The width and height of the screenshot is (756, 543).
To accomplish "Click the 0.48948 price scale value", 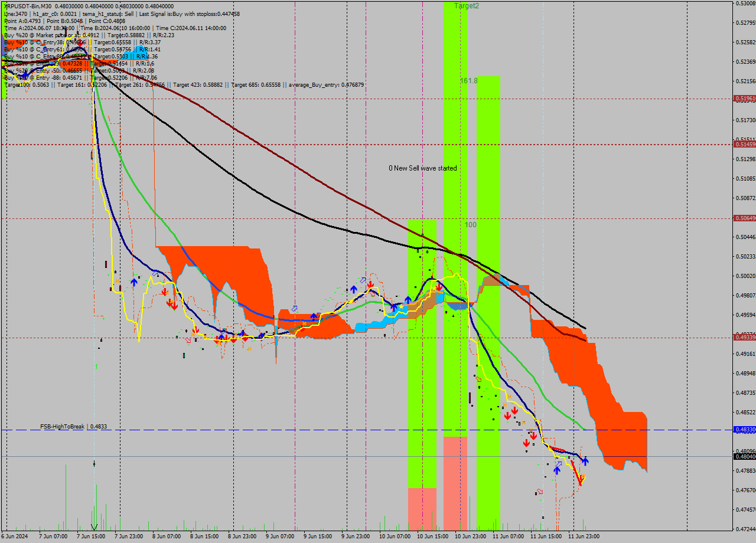I will 746,374.
